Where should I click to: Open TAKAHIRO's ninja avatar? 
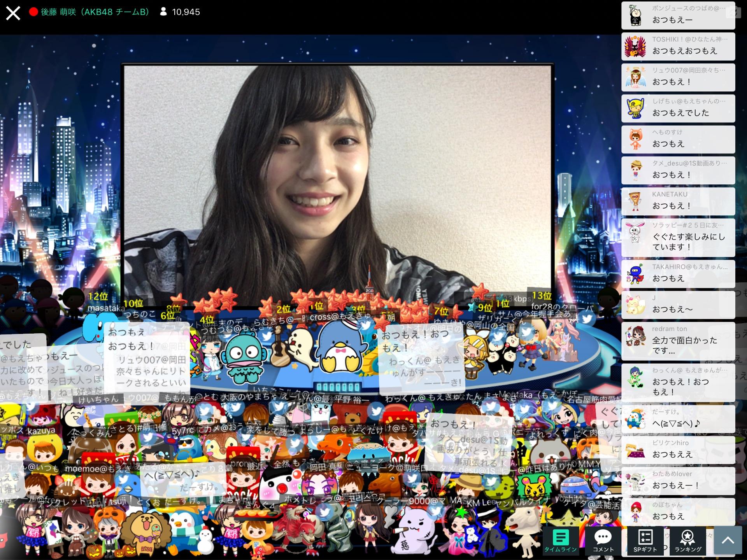coord(635,274)
